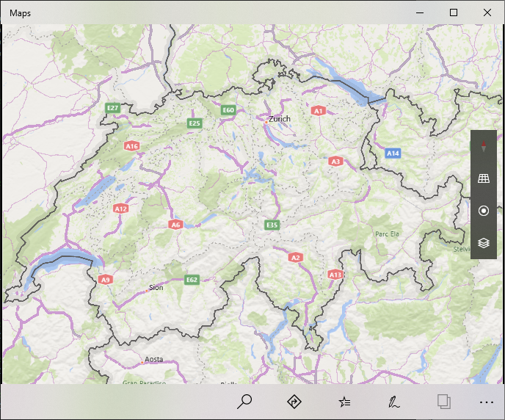
Task: Click the Zürich city label
Action: [x=280, y=119]
